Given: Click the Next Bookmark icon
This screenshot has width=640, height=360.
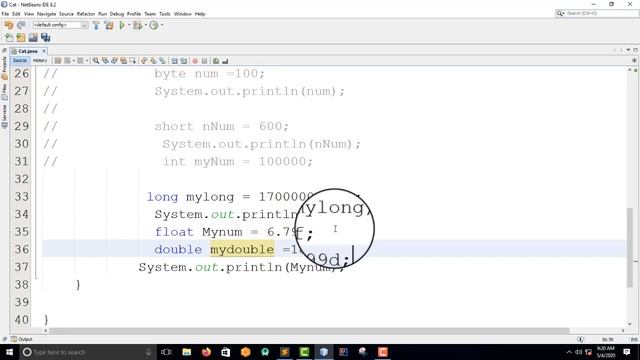Looking at the screenshot, I should [x=153, y=61].
